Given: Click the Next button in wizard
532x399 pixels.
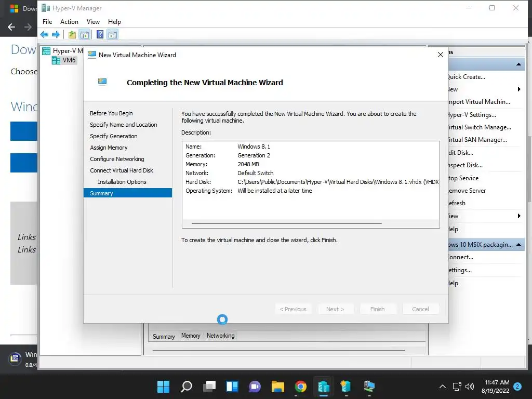Looking at the screenshot, I should coord(335,309).
